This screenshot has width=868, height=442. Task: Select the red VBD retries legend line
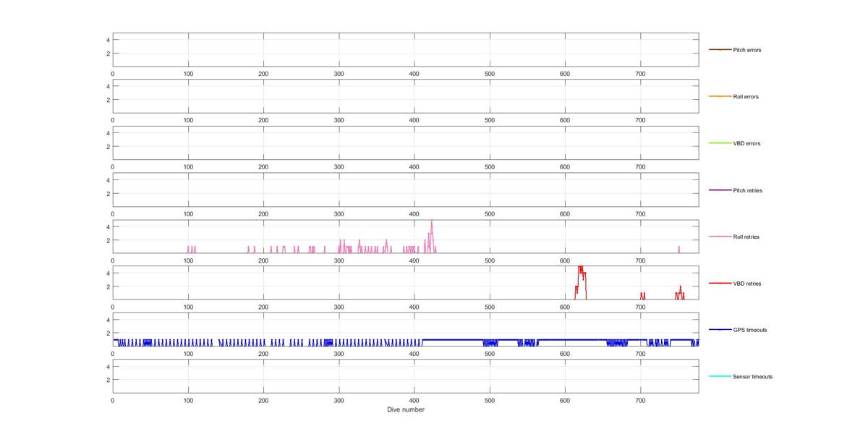click(x=720, y=284)
